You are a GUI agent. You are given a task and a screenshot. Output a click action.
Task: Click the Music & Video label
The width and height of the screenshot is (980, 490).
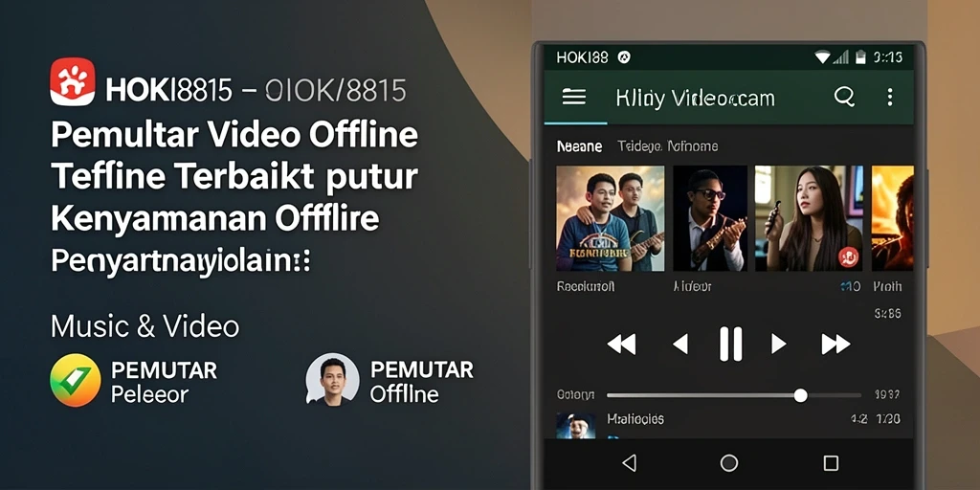click(x=145, y=326)
